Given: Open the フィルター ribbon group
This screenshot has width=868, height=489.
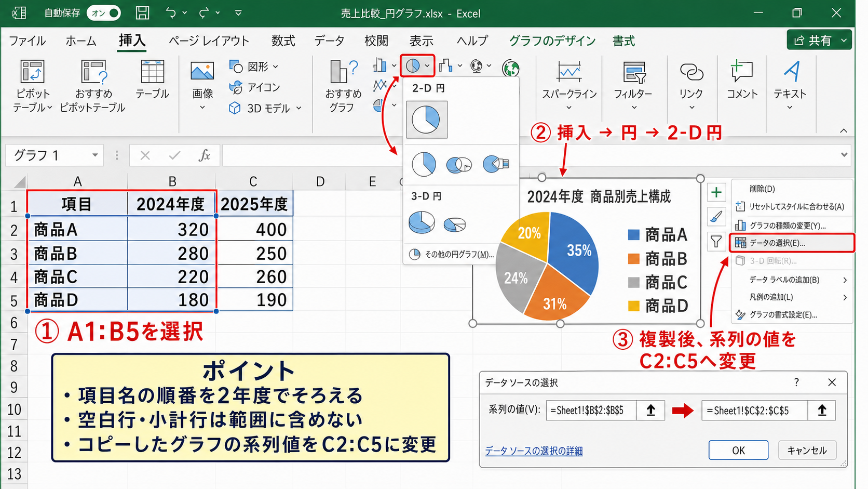Looking at the screenshot, I should [633, 86].
